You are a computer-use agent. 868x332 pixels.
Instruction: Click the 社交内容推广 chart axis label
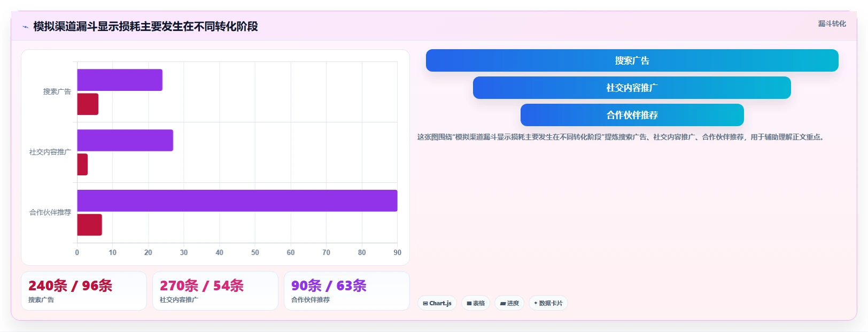[x=50, y=152]
